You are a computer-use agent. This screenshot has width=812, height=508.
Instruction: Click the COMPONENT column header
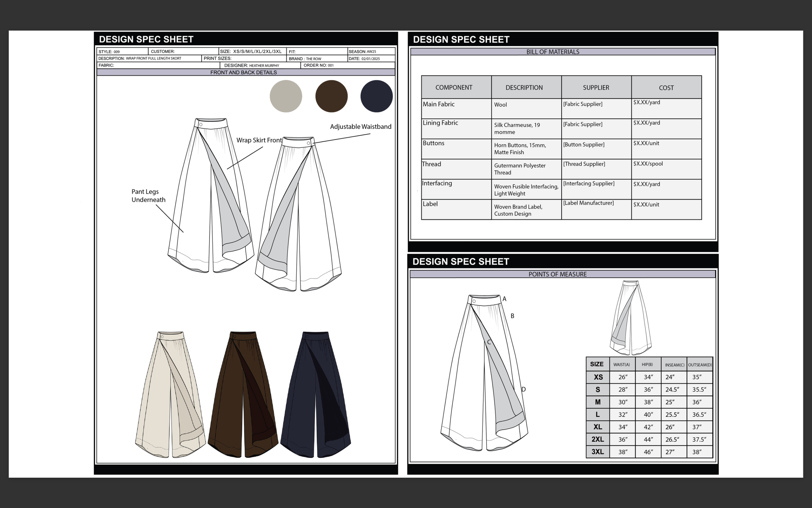click(453, 87)
